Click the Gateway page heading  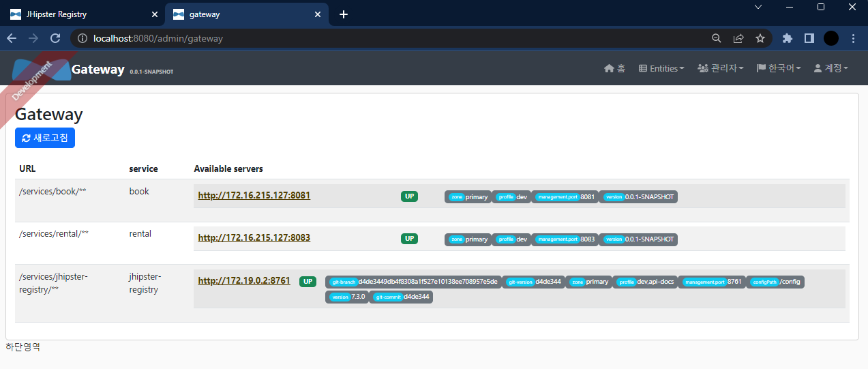[x=49, y=114]
